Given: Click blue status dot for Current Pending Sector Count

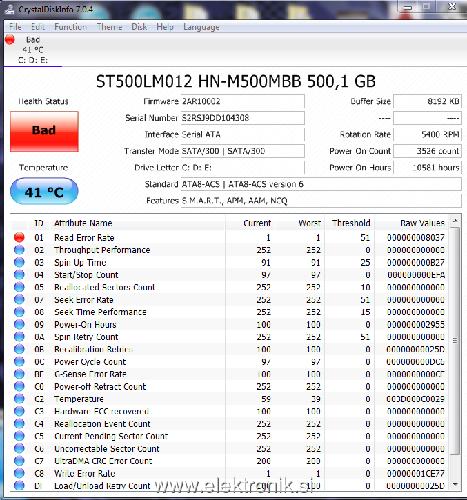Looking at the screenshot, I should pos(19,436).
